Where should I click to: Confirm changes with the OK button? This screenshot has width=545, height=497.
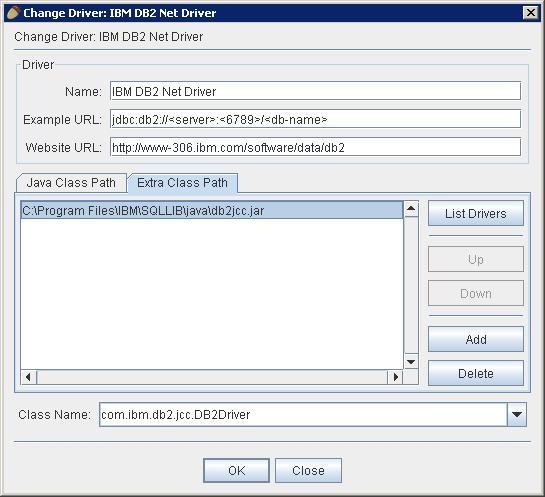pos(236,470)
